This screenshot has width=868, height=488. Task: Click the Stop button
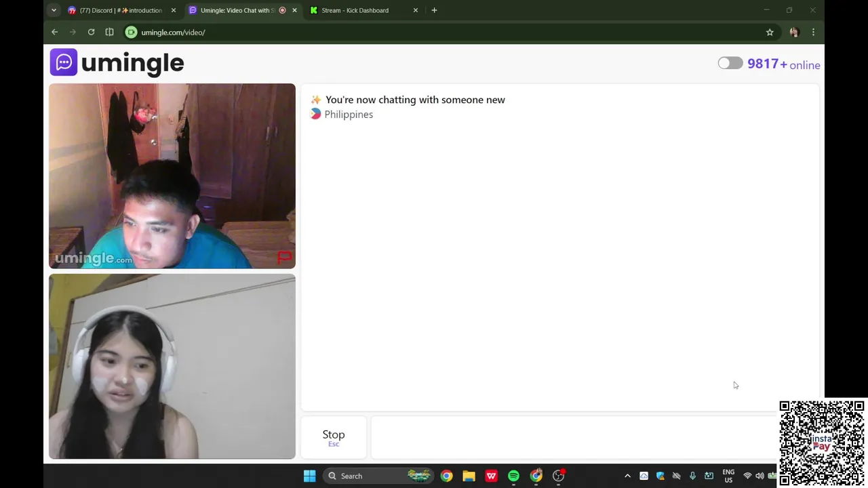tap(334, 438)
